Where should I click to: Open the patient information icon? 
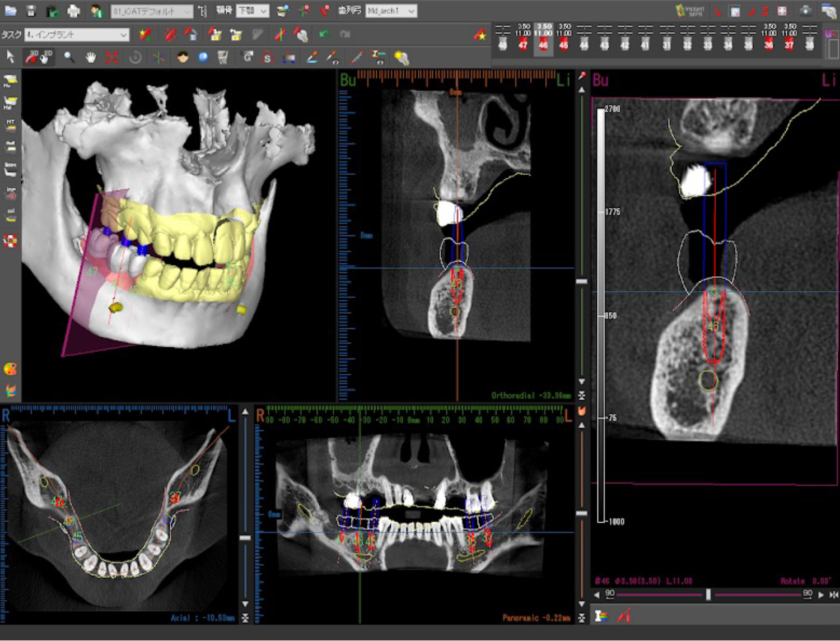coord(96,11)
